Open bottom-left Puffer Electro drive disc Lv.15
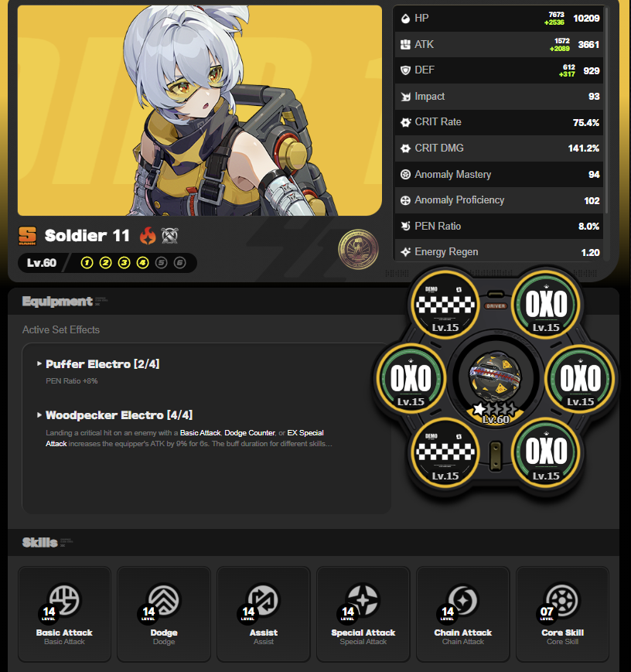The height and width of the screenshot is (672, 631). pos(445,453)
